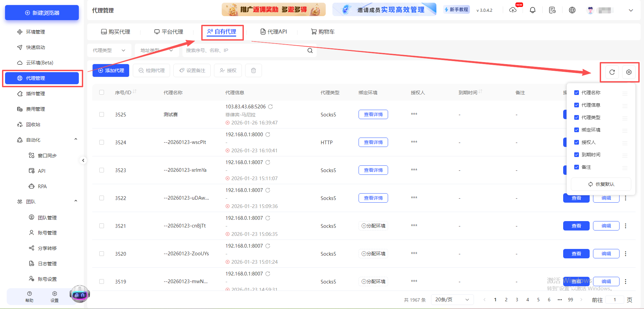The width and height of the screenshot is (644, 309).
Task: Open the column settings gear icon
Action: coord(629,72)
